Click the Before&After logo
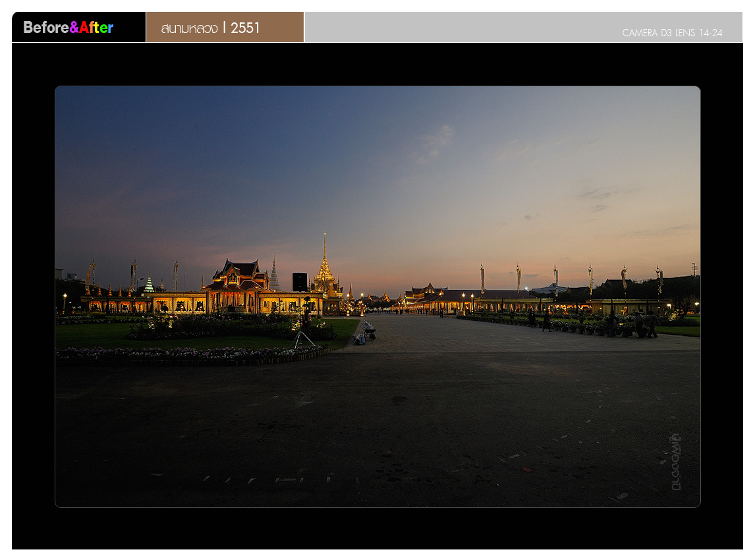 [x=69, y=28]
